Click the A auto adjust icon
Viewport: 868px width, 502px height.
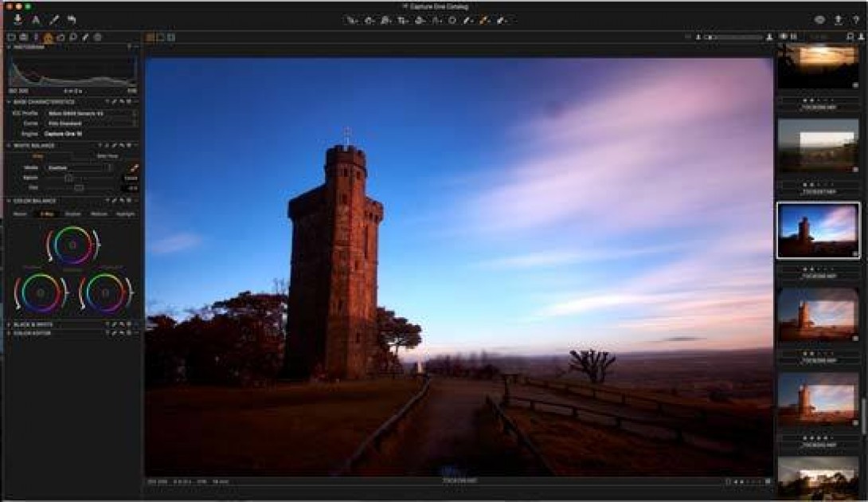(x=36, y=20)
